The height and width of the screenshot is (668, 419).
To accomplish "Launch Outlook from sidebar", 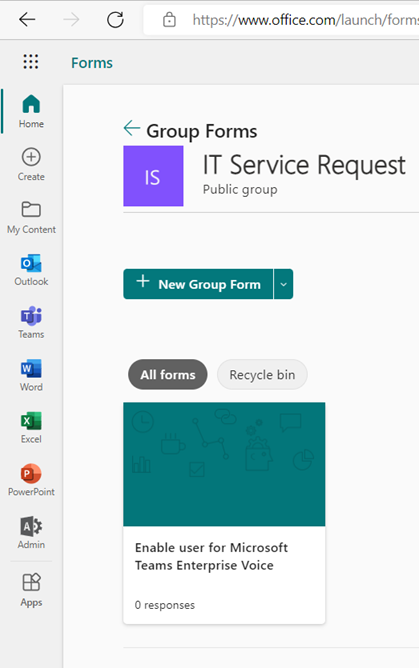I will click(31, 270).
